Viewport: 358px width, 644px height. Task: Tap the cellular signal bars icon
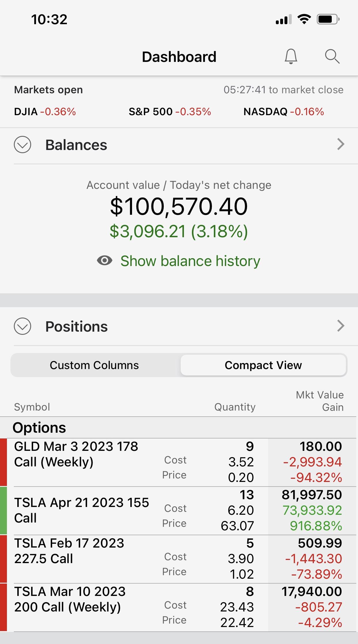[283, 20]
